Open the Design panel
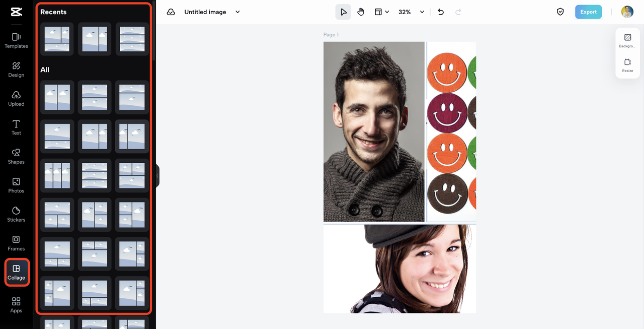644x329 pixels. tap(16, 70)
